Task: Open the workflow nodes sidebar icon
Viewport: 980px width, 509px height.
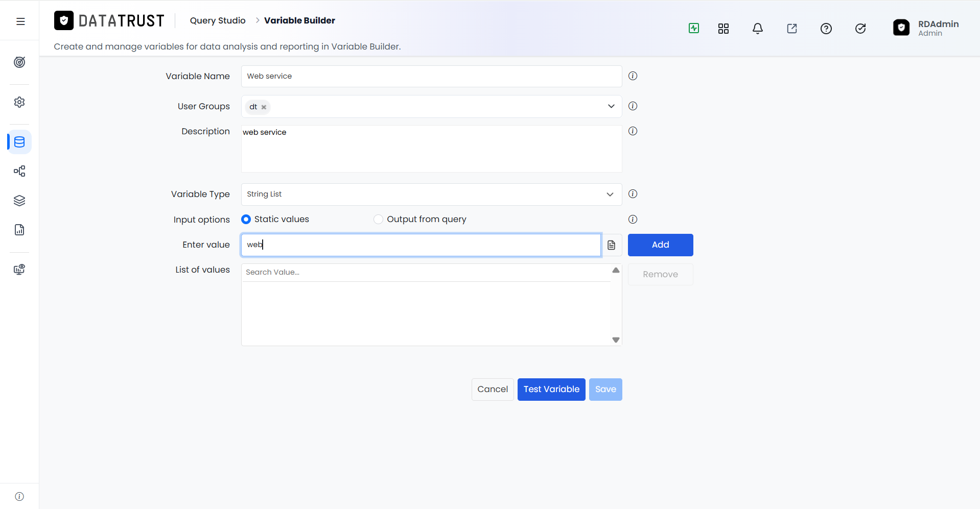Action: 19,171
